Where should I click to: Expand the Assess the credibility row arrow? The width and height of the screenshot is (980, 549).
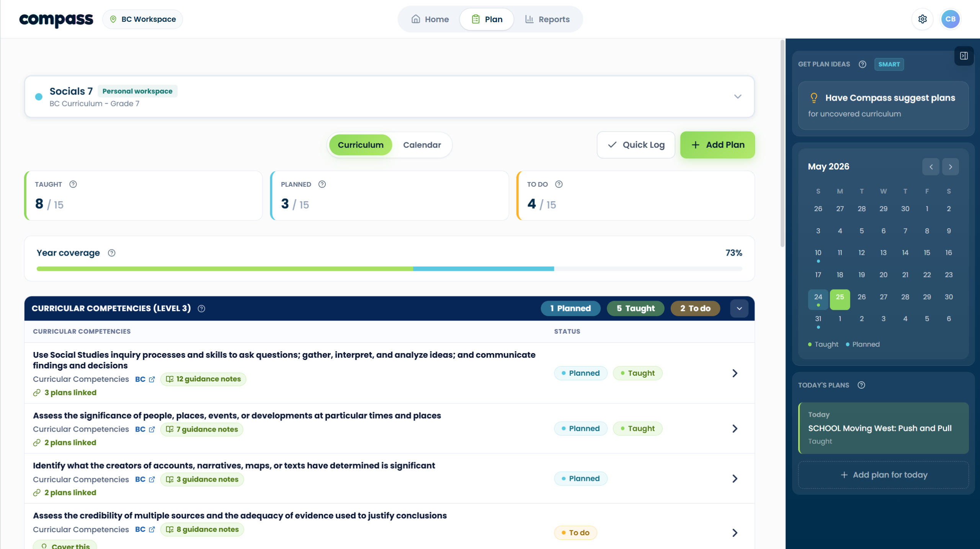pos(735,533)
